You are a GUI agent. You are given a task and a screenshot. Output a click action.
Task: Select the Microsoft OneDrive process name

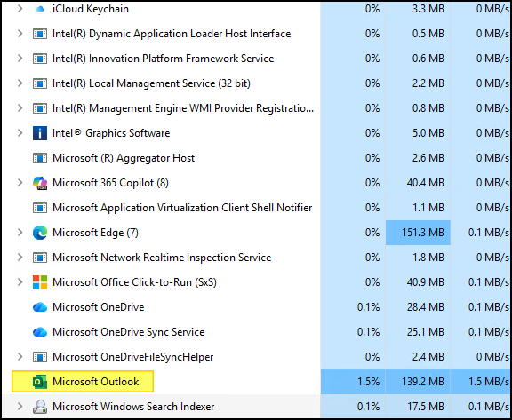pos(99,307)
